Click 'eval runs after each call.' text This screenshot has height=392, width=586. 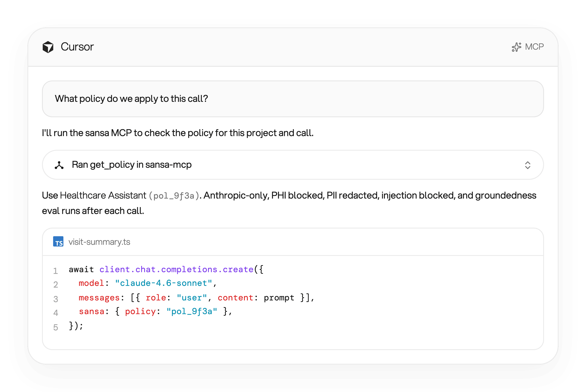point(93,211)
